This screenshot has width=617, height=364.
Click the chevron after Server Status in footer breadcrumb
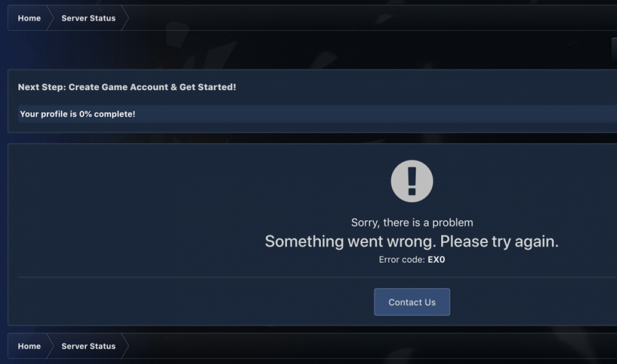pyautogui.click(x=125, y=346)
